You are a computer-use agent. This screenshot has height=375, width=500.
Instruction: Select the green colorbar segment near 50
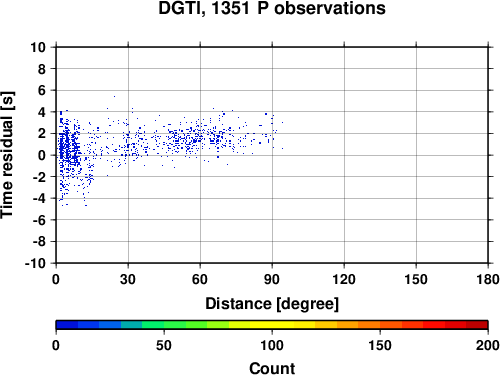[175, 325]
